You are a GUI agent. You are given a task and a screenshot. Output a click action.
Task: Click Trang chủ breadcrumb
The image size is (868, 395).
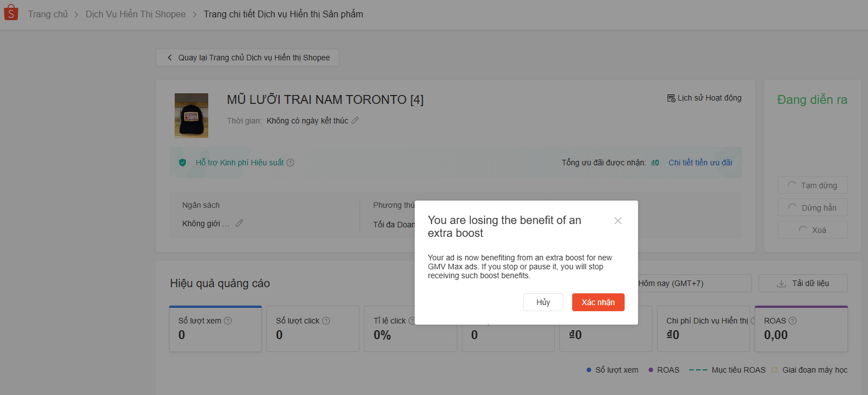pos(47,14)
